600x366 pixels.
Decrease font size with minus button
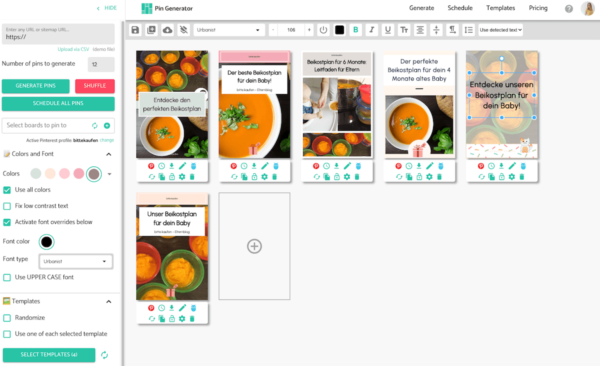pos(273,30)
